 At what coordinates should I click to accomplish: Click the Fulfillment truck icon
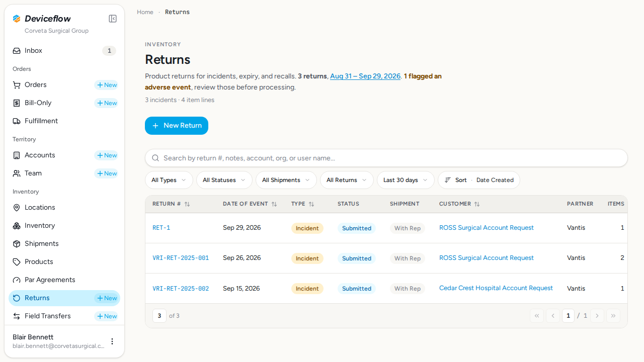pyautogui.click(x=17, y=121)
